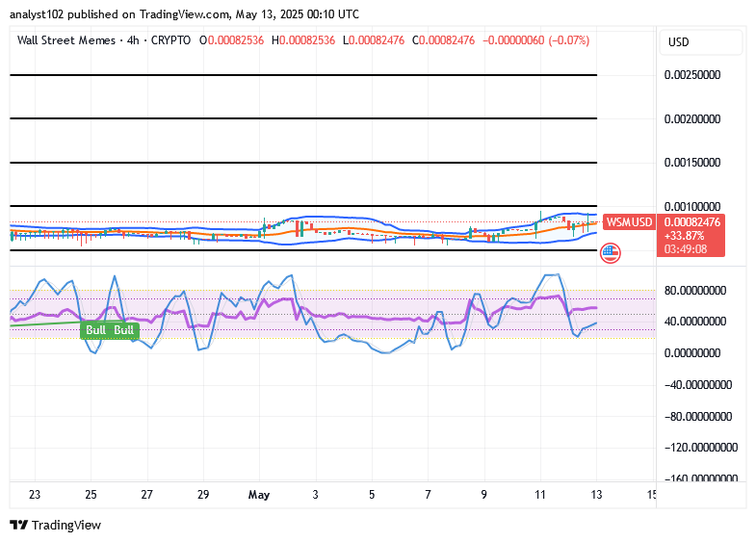Click the high value H0.00082536

tap(303, 40)
